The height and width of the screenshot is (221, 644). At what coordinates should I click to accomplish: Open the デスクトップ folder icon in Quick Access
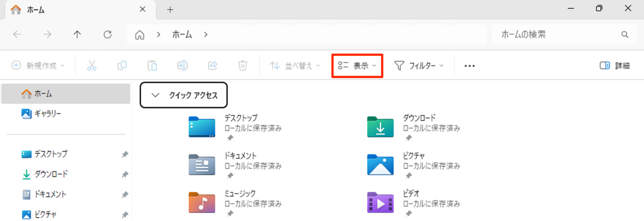[202, 126]
